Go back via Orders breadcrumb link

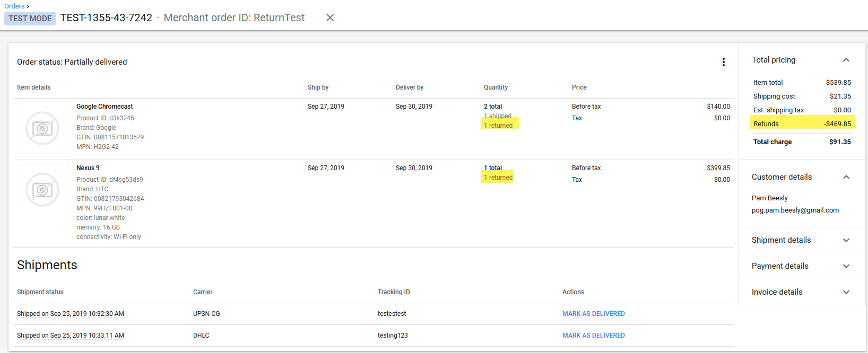pos(14,6)
